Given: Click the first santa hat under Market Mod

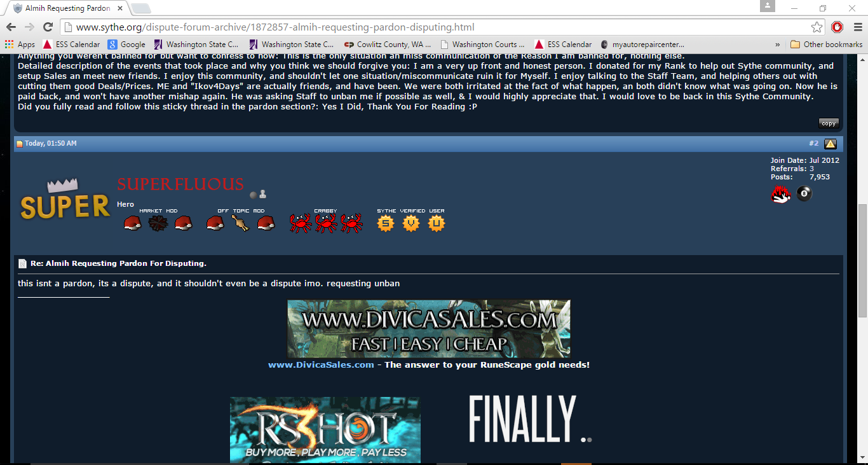Looking at the screenshot, I should click(132, 223).
